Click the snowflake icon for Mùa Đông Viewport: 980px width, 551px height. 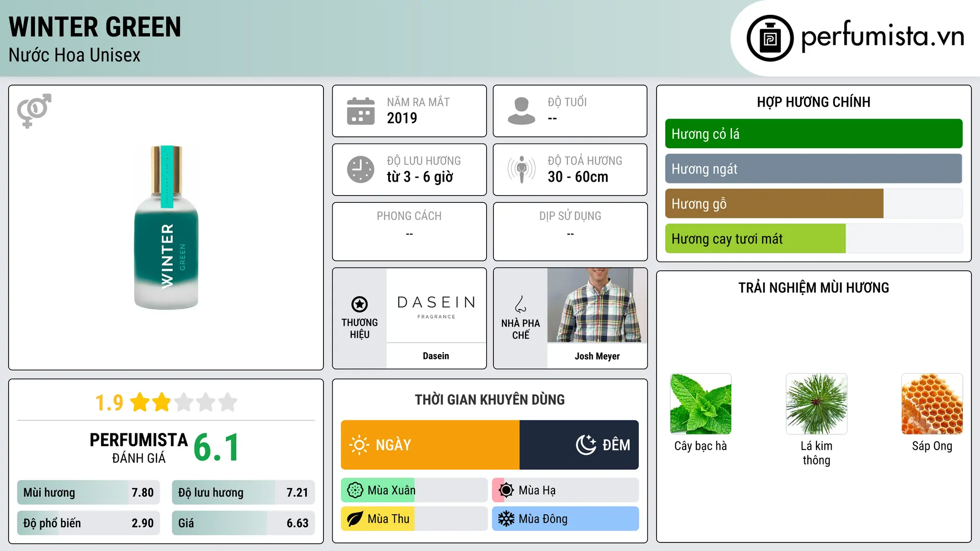click(x=506, y=519)
